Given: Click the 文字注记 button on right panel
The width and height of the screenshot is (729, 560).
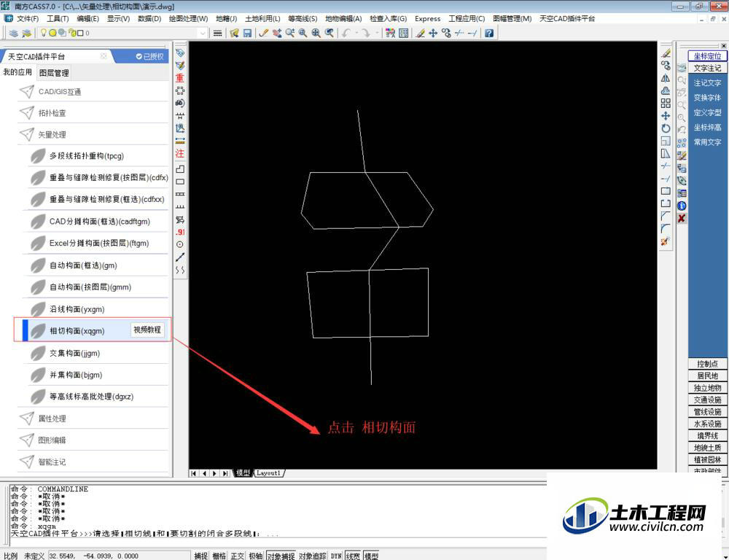Looking at the screenshot, I should click(707, 69).
